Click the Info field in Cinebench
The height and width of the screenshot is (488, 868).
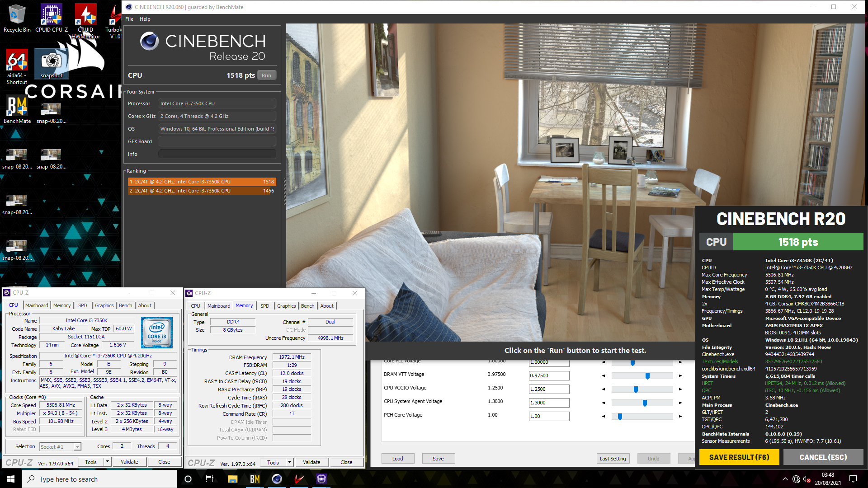pos(217,154)
